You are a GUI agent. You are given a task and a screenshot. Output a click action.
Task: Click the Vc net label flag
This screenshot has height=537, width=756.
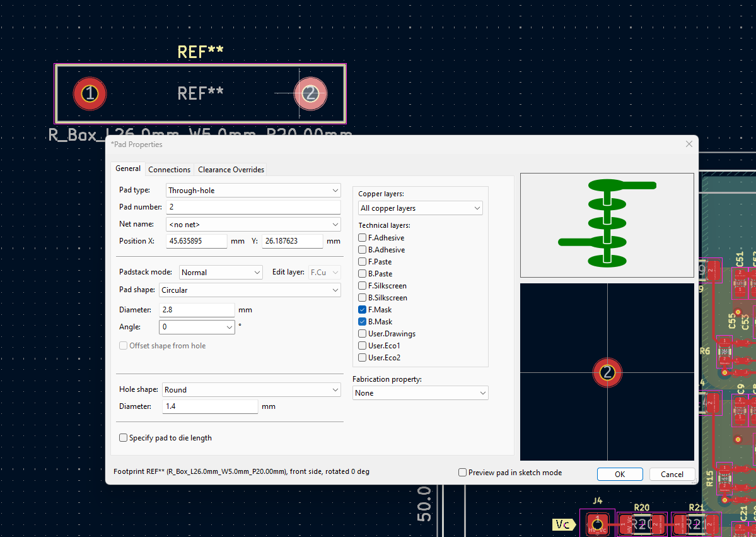(x=564, y=524)
